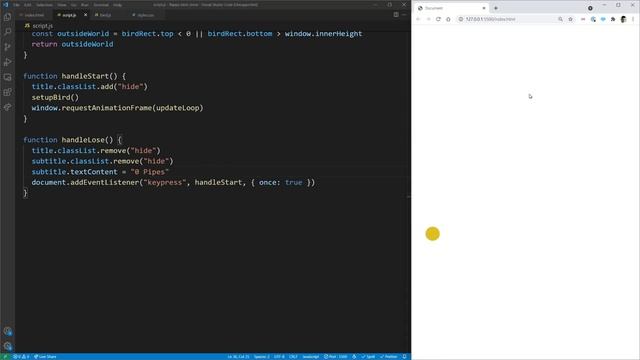Click updateLoop in requestAnimationFrame call
Screen dimensions: 640x360
coord(178,108)
